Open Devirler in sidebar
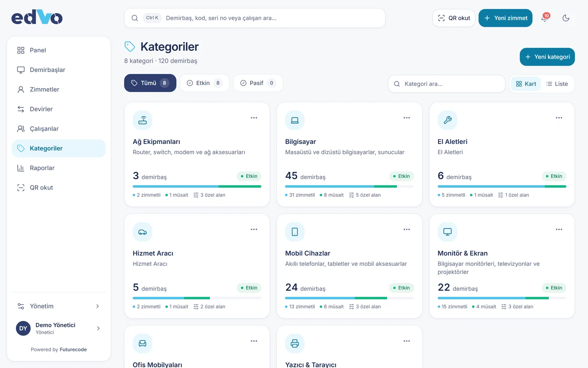 pos(59,109)
